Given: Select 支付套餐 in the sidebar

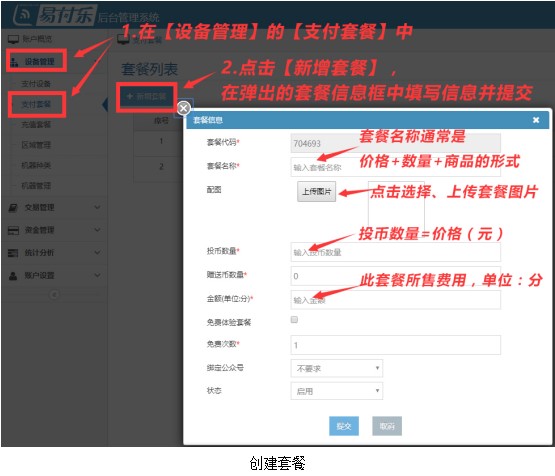Looking at the screenshot, I should point(36,104).
